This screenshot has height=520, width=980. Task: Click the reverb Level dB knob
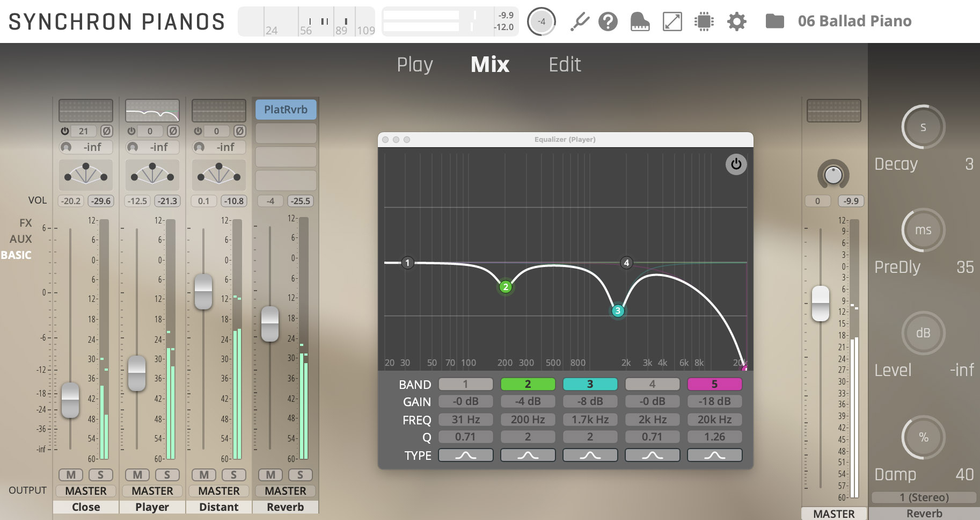923,333
